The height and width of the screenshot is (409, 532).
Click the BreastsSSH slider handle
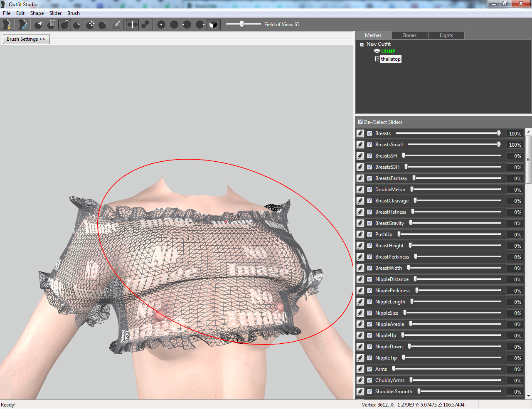point(406,167)
